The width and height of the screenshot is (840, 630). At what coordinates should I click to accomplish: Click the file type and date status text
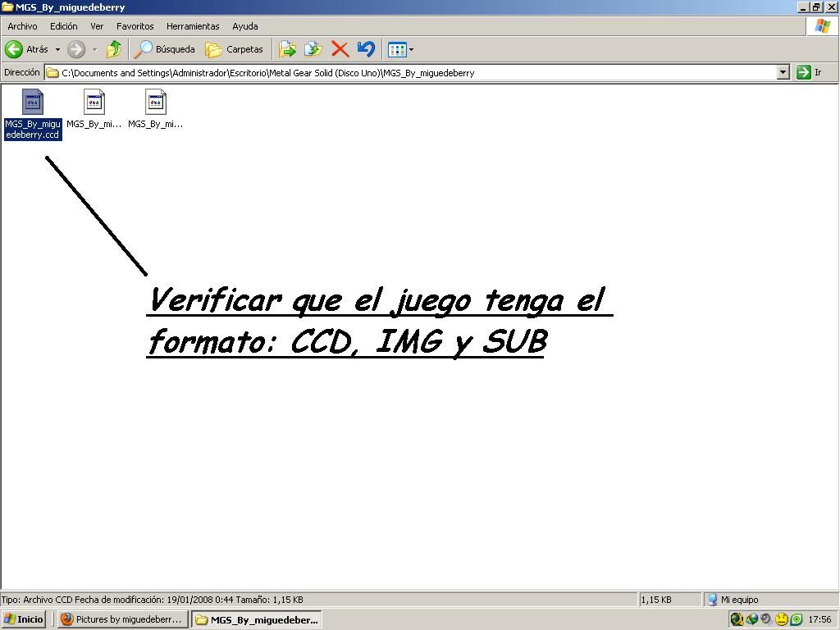click(x=152, y=600)
